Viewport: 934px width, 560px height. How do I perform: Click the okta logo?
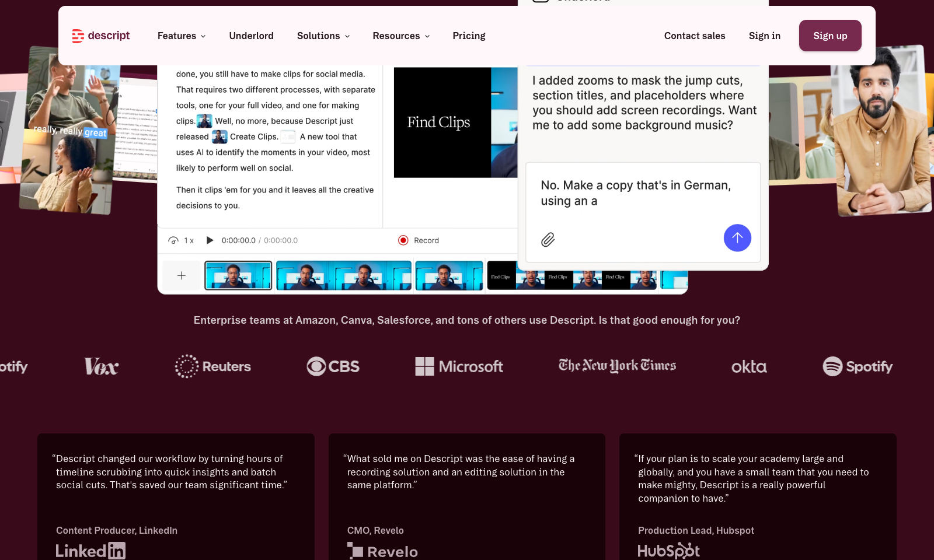click(749, 367)
